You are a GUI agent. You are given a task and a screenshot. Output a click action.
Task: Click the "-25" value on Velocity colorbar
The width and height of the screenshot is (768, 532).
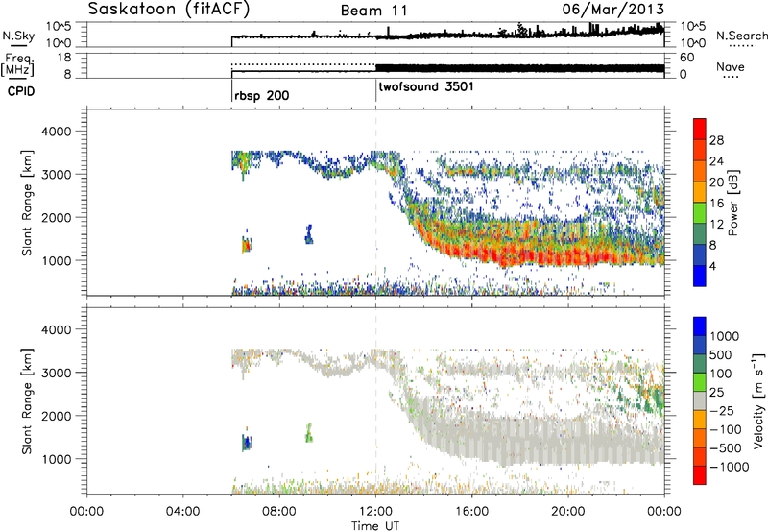point(721,410)
